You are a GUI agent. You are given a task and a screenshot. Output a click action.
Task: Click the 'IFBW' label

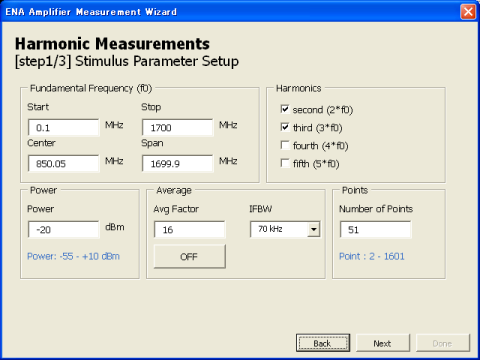click(261, 209)
